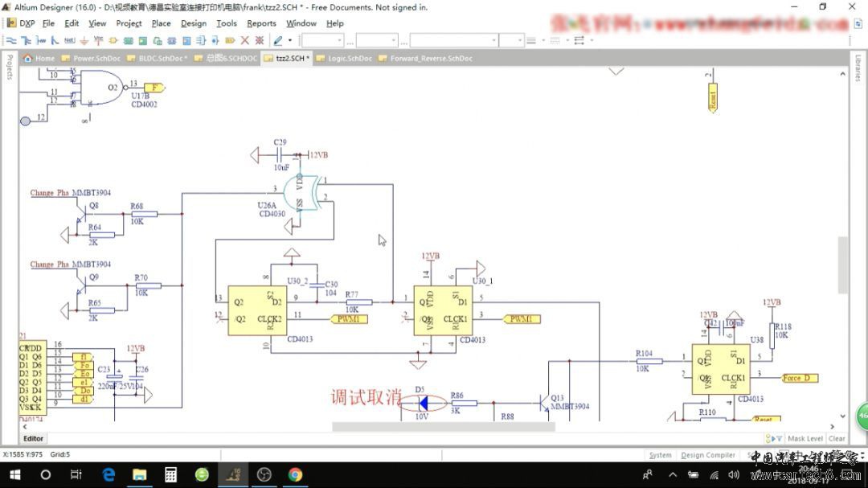This screenshot has height=488, width=868.
Task: Click the Editor tab at the bottom
Action: click(33, 438)
